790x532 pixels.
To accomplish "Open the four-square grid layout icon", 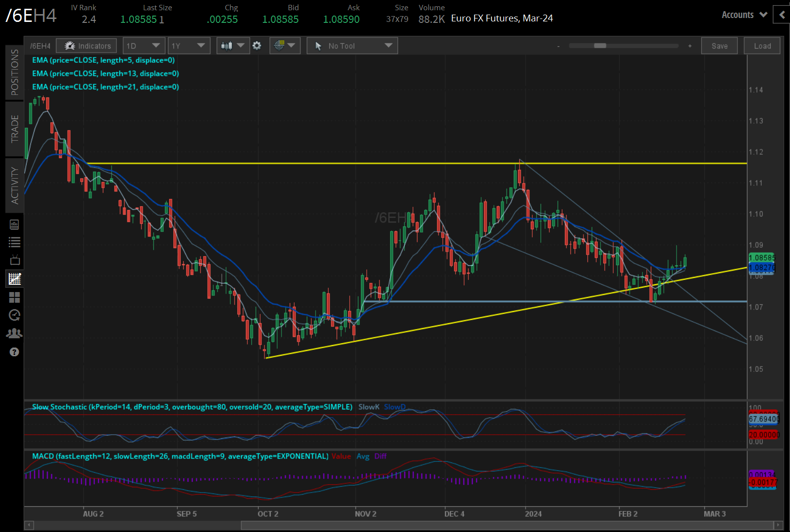I will coord(14,297).
